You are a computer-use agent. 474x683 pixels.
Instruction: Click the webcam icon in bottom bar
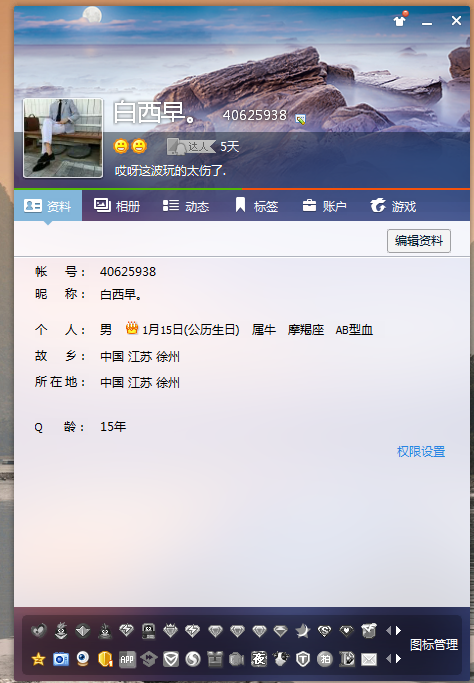point(83,659)
